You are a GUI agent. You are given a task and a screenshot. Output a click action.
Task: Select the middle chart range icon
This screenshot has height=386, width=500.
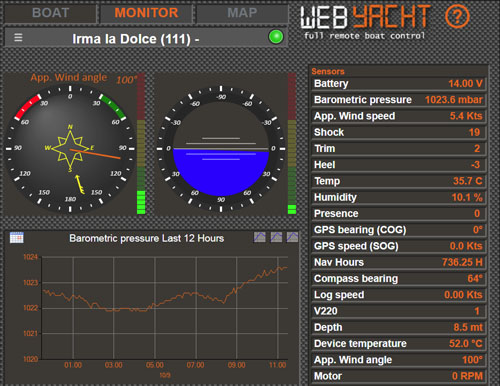click(276, 237)
